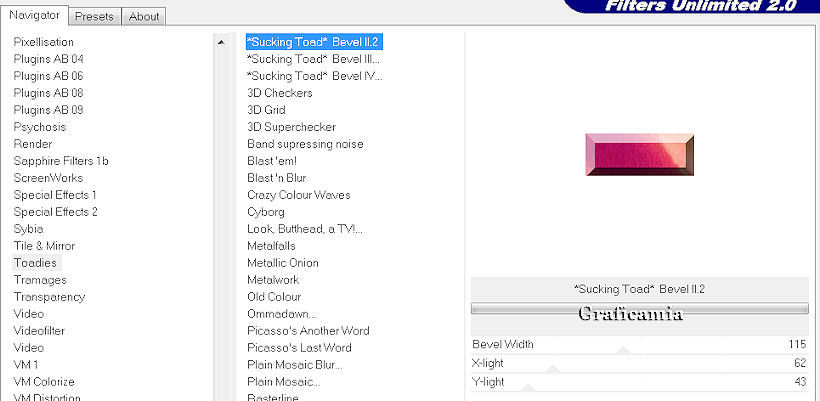Select the Blast 'n Blur filter

click(x=277, y=178)
